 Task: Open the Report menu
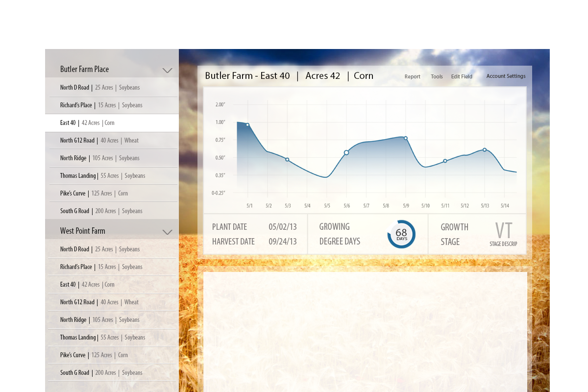412,76
